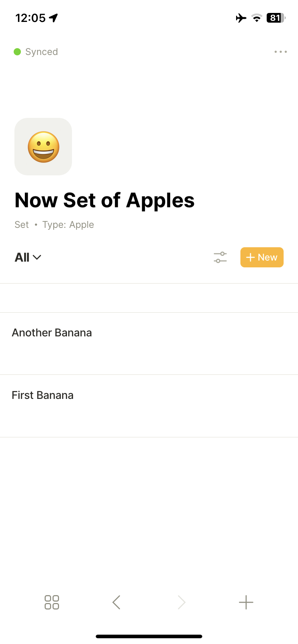Open the three-dots more options menu
298x644 pixels.
(x=280, y=52)
